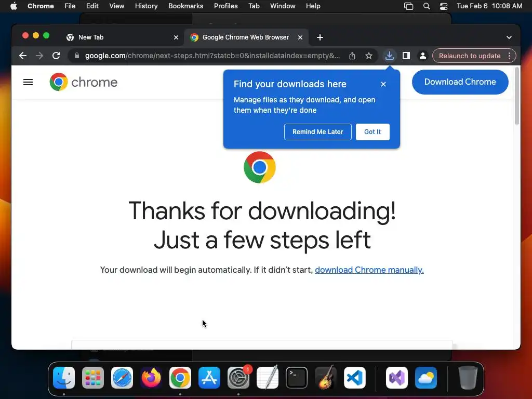532x399 pixels.
Task: Open Finder from the Dock
Action: [64, 378]
